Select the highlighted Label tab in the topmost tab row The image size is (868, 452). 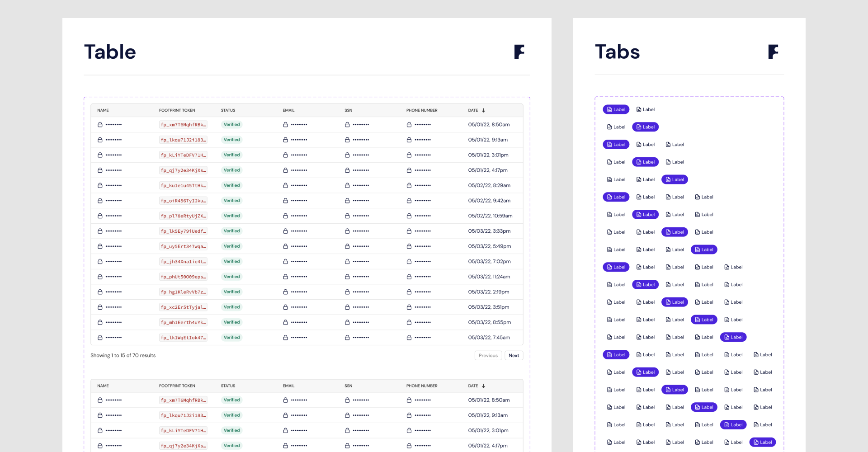tap(616, 109)
